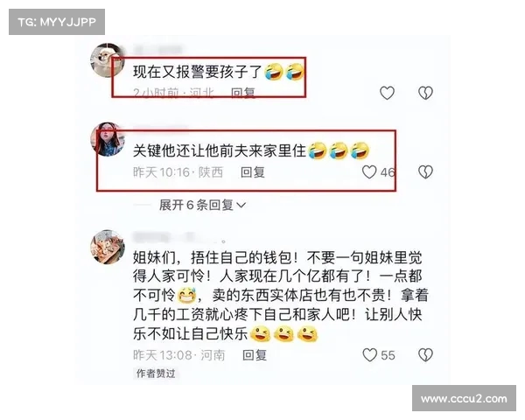The height and width of the screenshot is (420, 525).
Task: Like the 河北 comment with heart icon
Action: [387, 93]
